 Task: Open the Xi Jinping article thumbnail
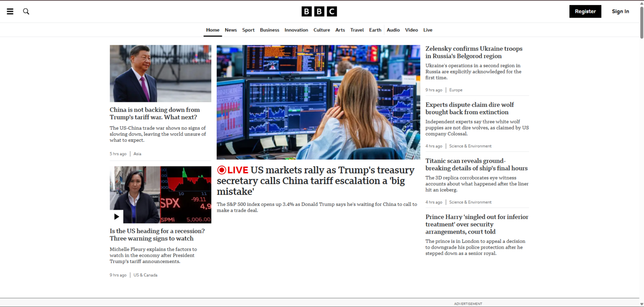(x=160, y=73)
